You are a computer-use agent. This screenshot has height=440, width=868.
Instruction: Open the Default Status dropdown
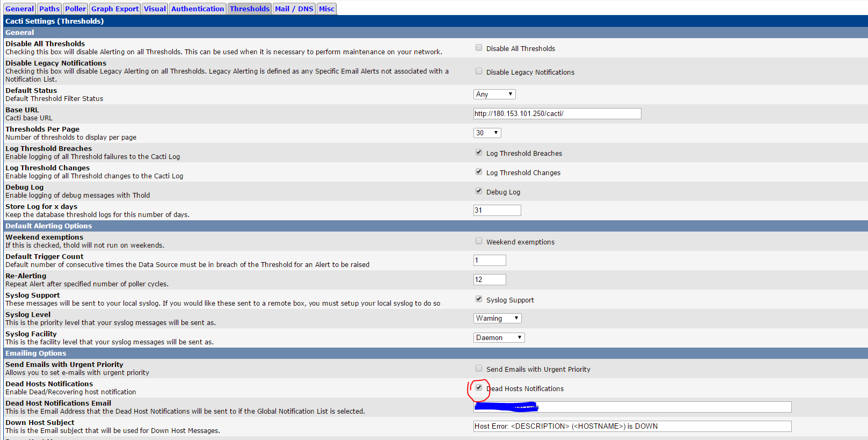click(x=494, y=94)
